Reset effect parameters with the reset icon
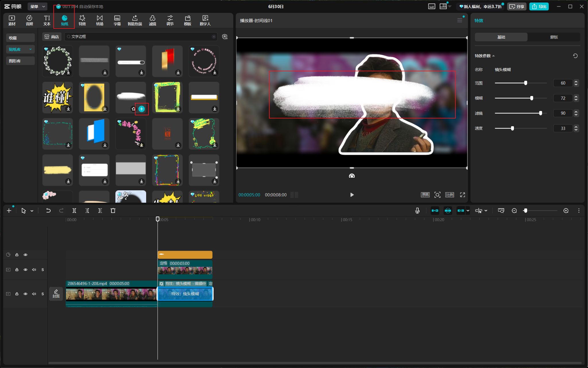Image resolution: width=588 pixels, height=368 pixels. (x=575, y=56)
